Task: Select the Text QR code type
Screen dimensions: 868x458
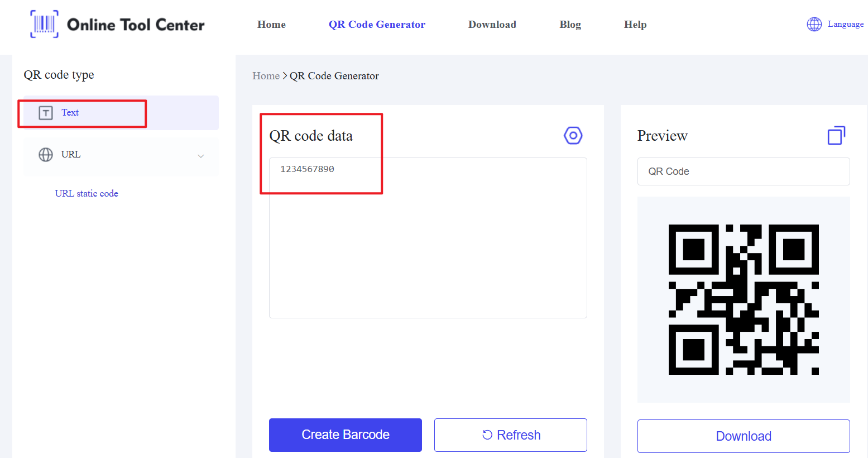Action: [70, 113]
